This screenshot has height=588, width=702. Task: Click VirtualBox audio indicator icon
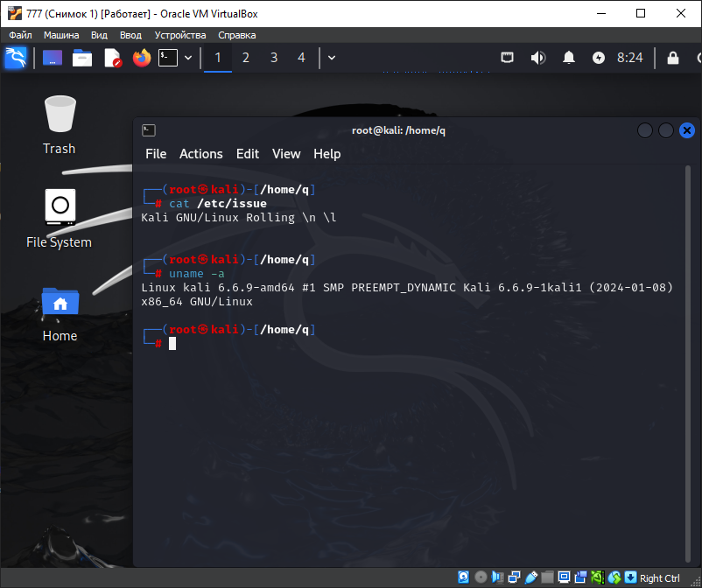[497, 577]
